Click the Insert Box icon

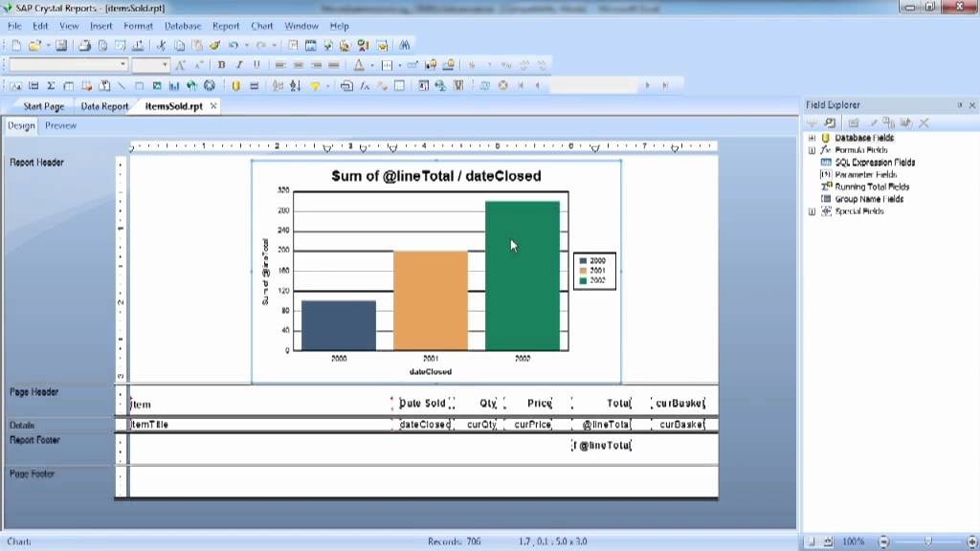[x=139, y=85]
